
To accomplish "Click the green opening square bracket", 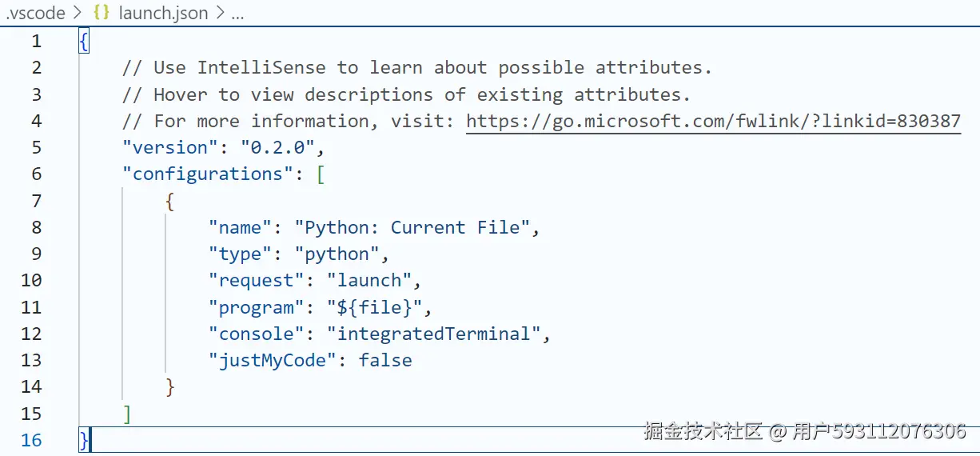I will tap(321, 174).
